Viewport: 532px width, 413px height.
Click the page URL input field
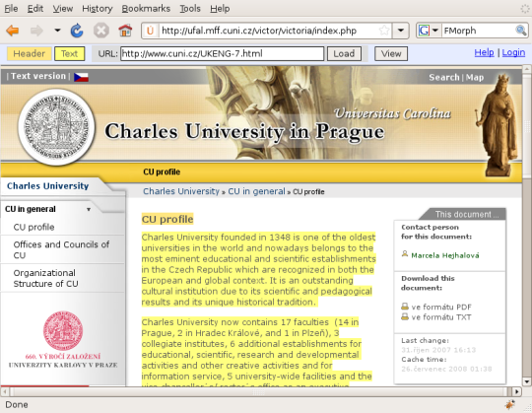tap(223, 53)
